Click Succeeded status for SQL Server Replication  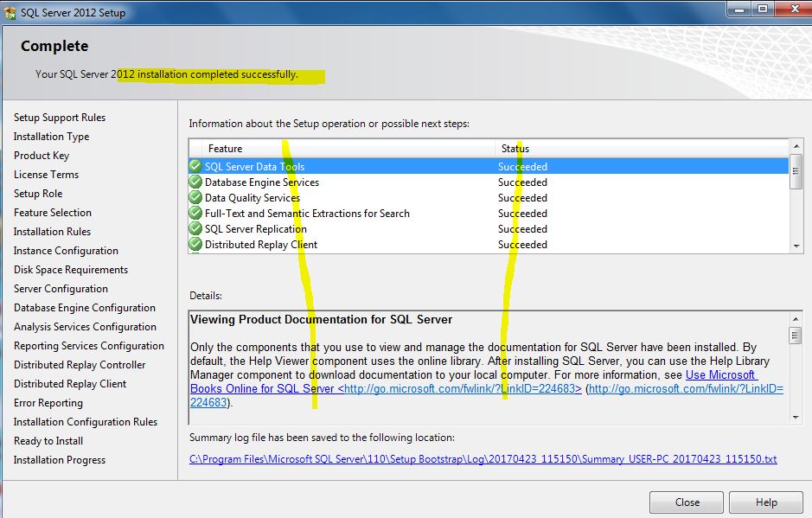[x=522, y=229]
